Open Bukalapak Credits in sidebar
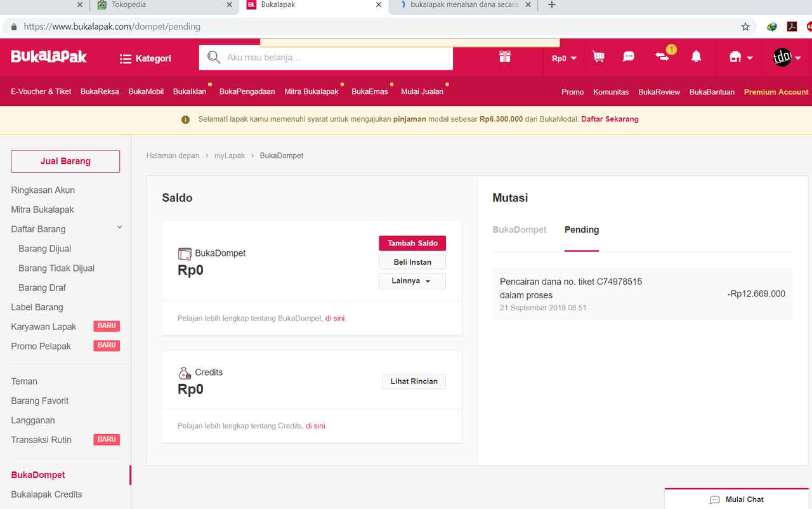The width and height of the screenshot is (812, 509). coord(46,494)
